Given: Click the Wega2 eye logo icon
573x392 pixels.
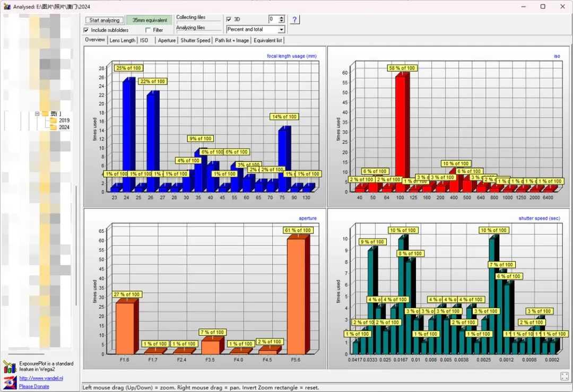Looking at the screenshot, I should tap(10, 382).
